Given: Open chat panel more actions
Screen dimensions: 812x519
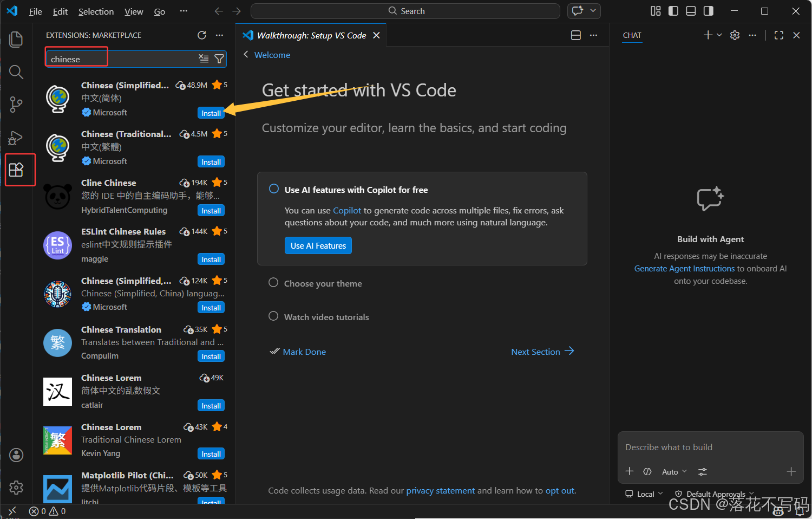Looking at the screenshot, I should 752,35.
